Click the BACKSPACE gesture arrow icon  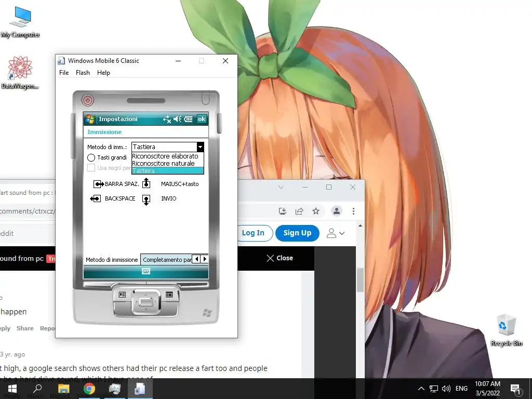(x=96, y=198)
